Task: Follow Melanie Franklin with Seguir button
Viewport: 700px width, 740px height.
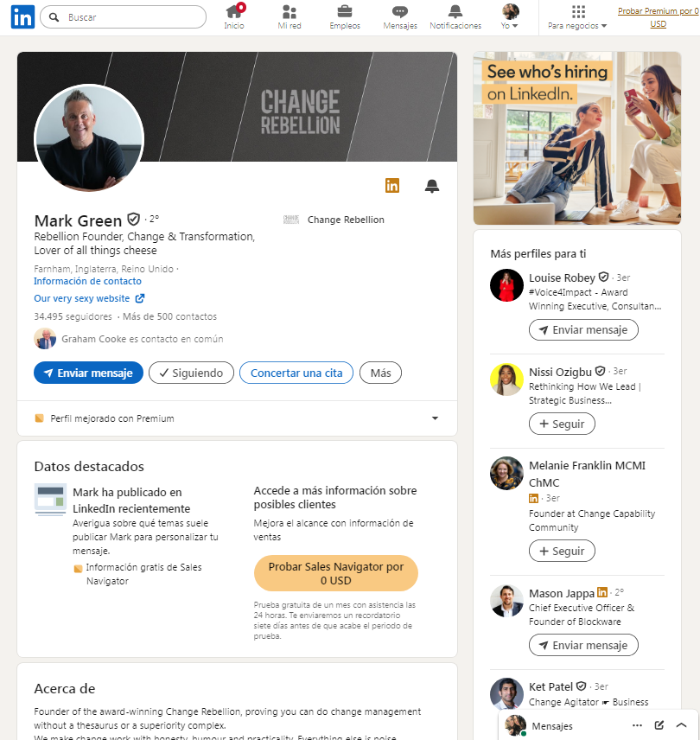Action: (x=562, y=551)
